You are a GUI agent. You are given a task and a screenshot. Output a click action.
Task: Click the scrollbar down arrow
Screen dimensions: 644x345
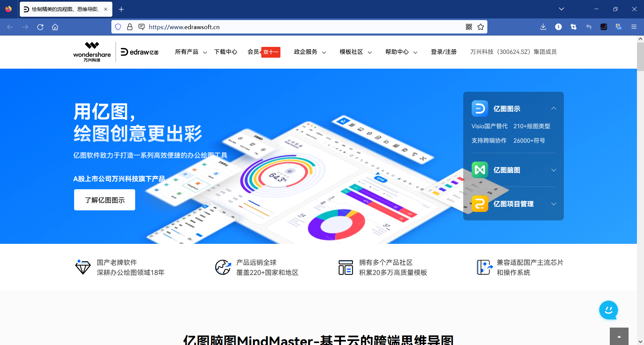pos(640,342)
